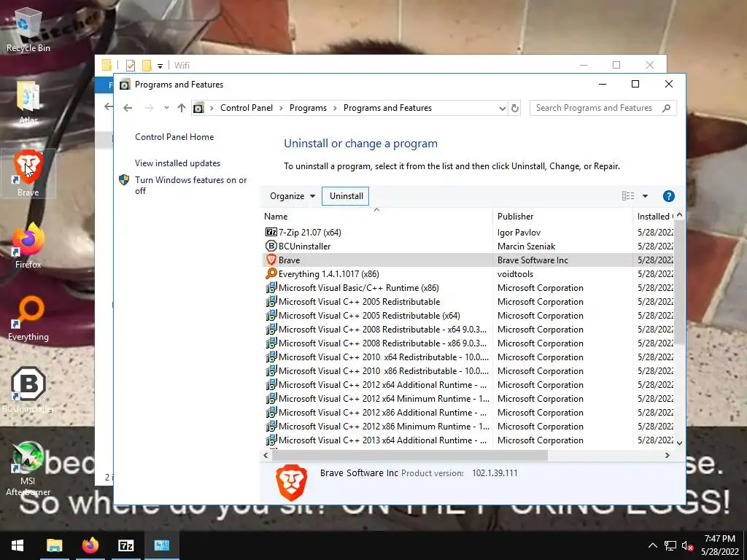Click the change view icon
747x560 pixels.
628,196
